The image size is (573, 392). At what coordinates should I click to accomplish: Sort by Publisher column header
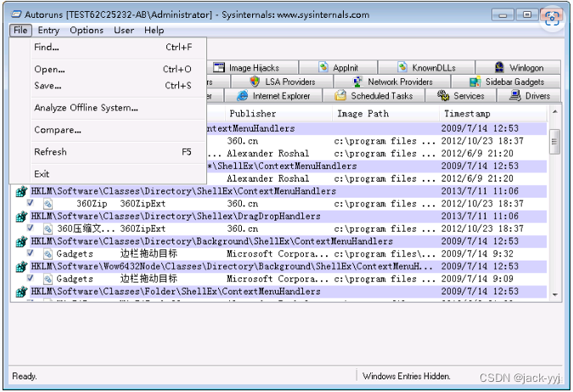pyautogui.click(x=279, y=114)
